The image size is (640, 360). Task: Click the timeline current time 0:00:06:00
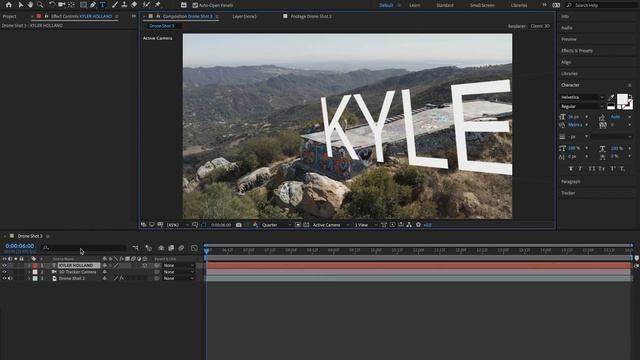coord(20,246)
